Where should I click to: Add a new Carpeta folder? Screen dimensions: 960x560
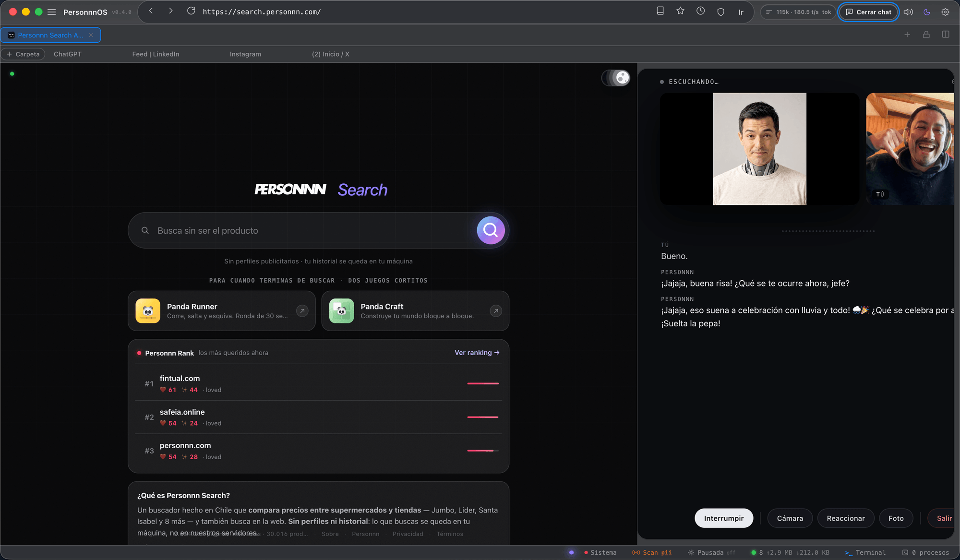tap(23, 54)
